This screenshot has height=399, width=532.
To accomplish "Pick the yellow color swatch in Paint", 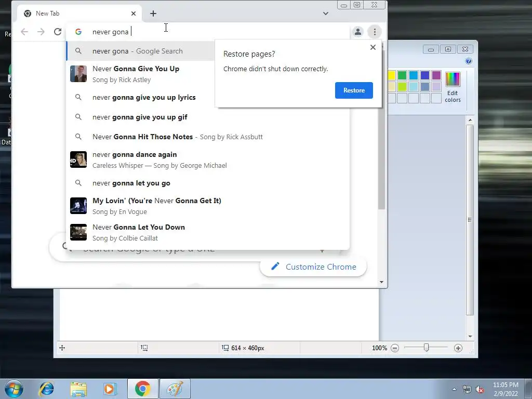I will click(391, 75).
